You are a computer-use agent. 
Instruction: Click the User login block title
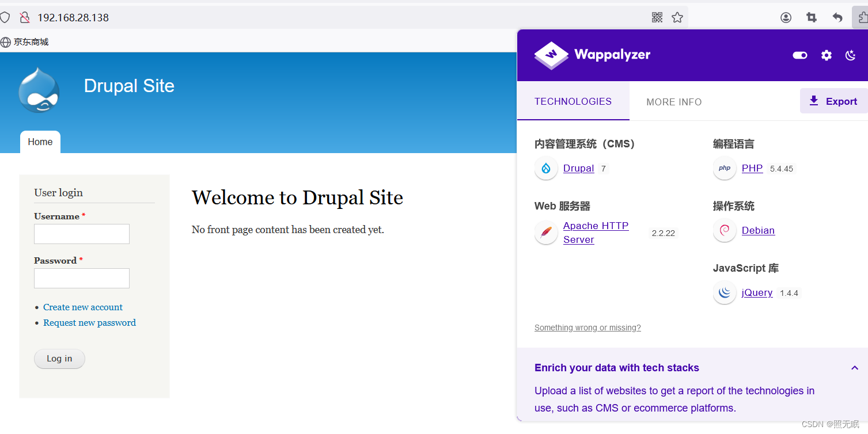pos(58,193)
